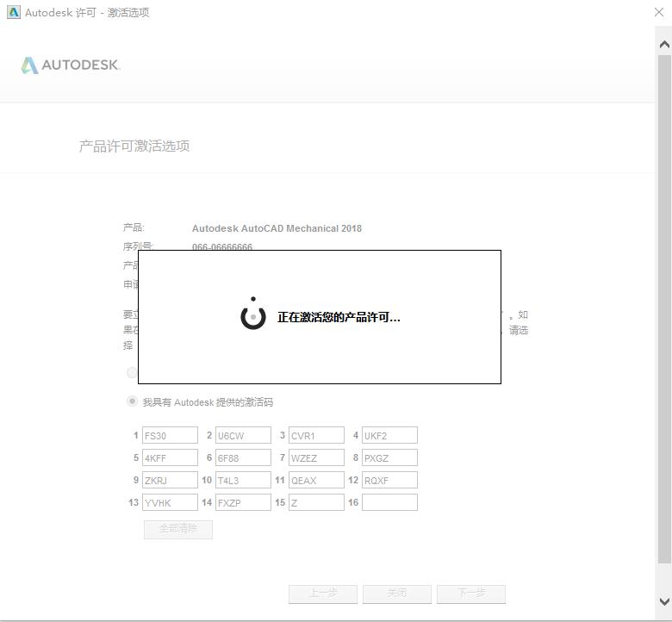
Task: Select 'I have an activation code from Autodesk' radio
Action: coord(132,401)
